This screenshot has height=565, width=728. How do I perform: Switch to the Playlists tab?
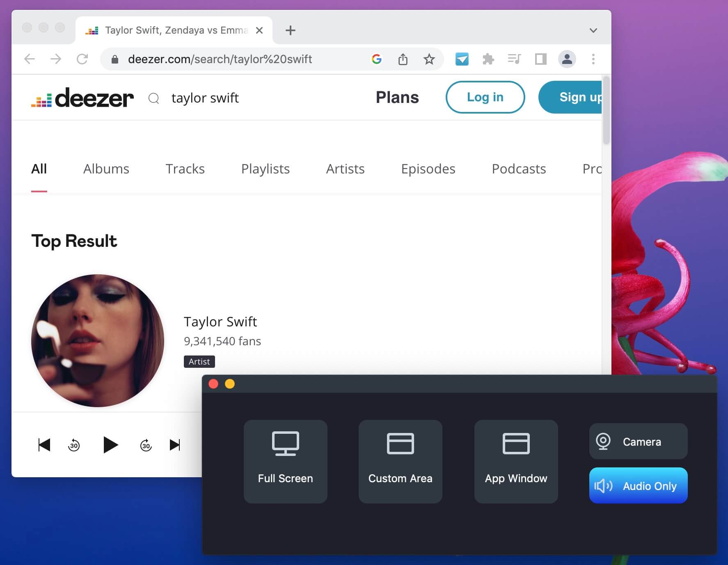tap(266, 169)
